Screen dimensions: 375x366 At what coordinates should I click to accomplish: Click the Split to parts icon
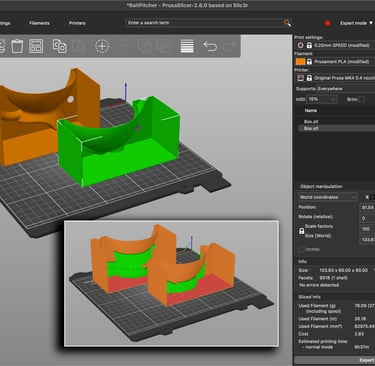[164, 46]
